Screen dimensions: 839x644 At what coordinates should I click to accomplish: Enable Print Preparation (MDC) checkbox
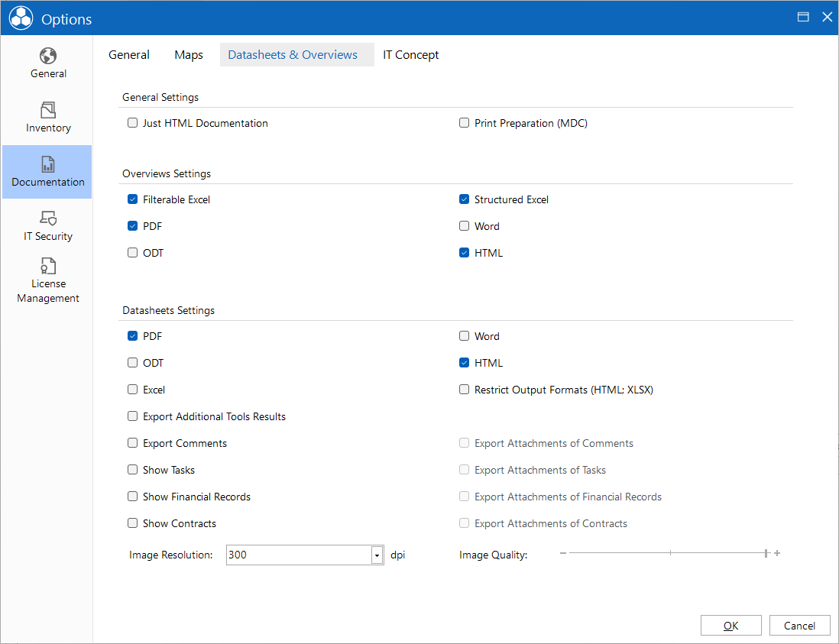click(x=464, y=123)
